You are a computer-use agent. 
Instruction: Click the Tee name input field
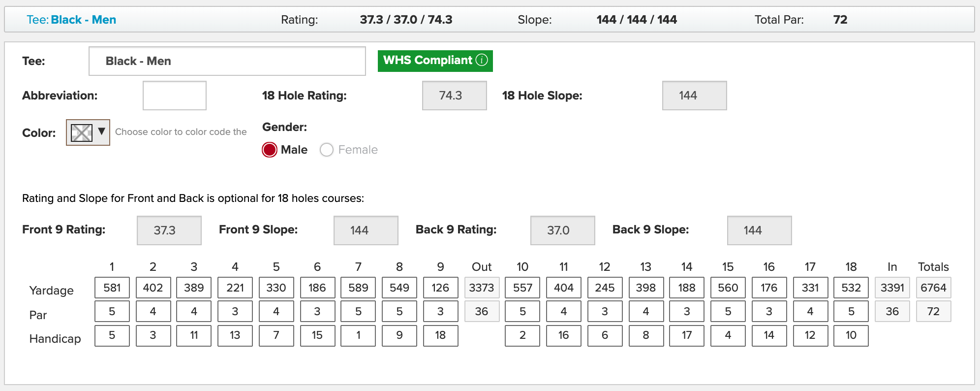[x=227, y=61]
